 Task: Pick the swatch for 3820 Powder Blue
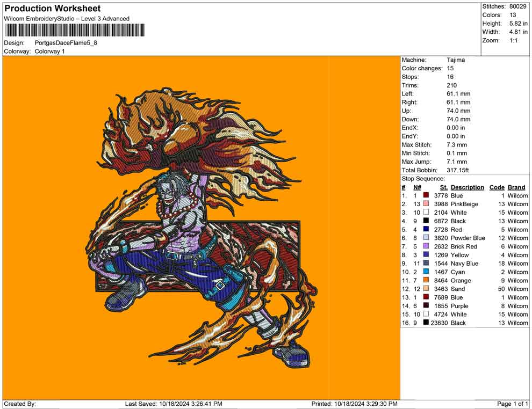pos(426,238)
